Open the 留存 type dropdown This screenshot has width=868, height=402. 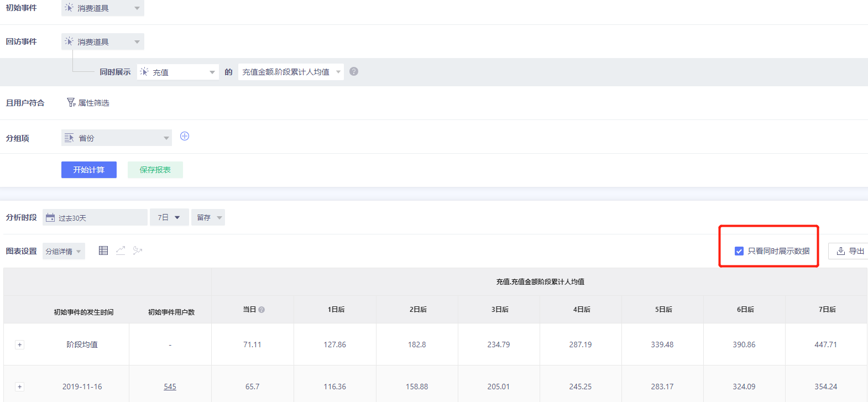208,217
